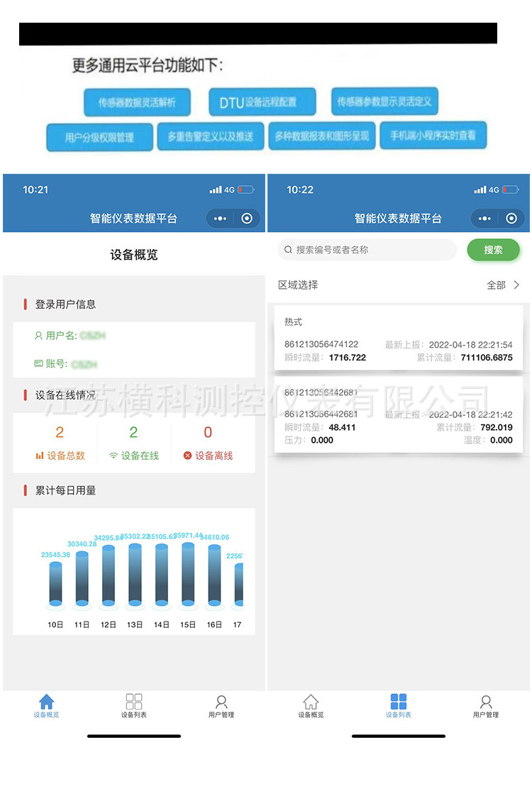Screen dimensions: 532x789
Task: Click chart value label 23545.38
Action: [x=55, y=555]
